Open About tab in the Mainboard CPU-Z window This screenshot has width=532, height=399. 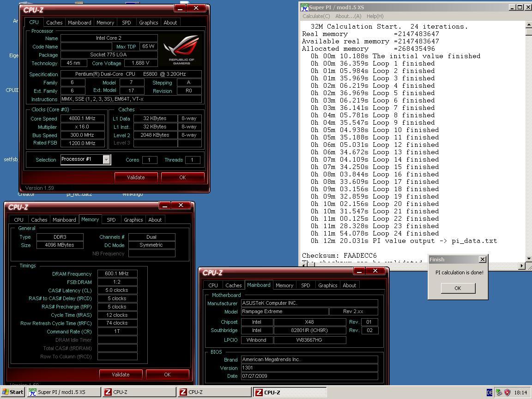coord(350,285)
